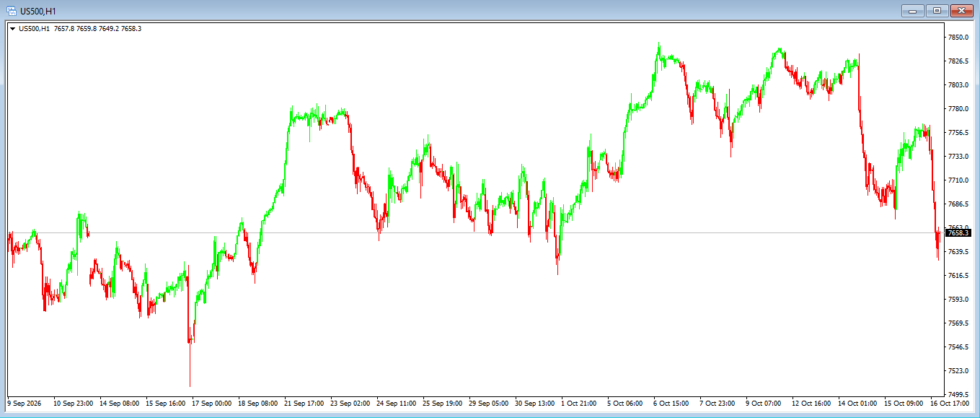980x418 pixels.
Task: Click the 7710.0 price scale label
Action: point(958,180)
